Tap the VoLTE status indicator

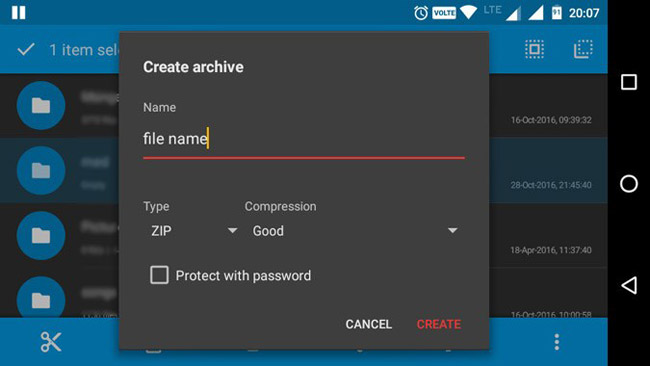pos(444,13)
